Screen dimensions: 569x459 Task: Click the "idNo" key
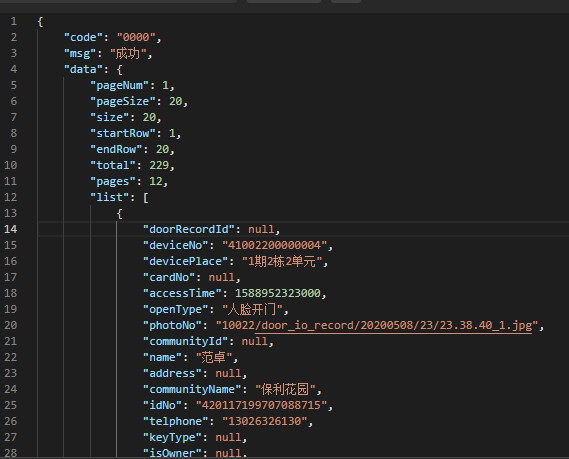163,405
